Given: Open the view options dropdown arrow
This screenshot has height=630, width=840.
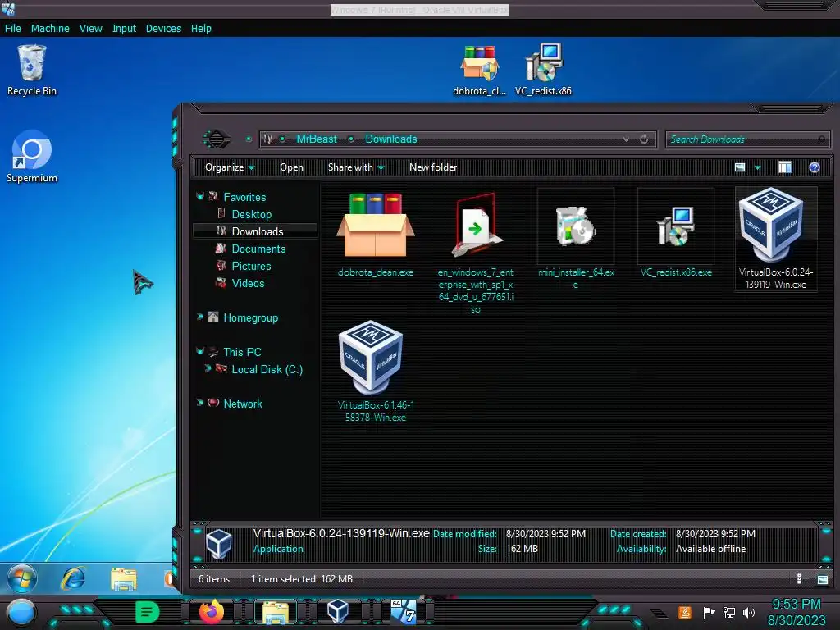Looking at the screenshot, I should (757, 167).
